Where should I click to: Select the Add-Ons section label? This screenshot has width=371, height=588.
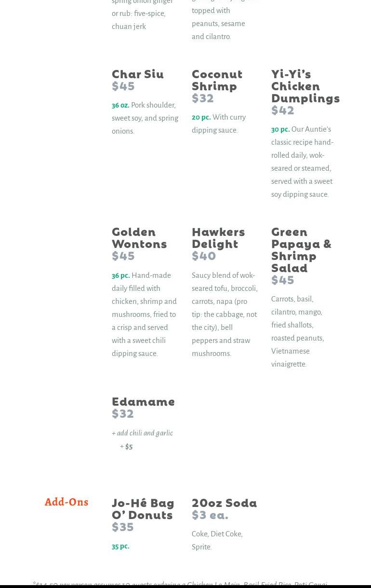66,502
